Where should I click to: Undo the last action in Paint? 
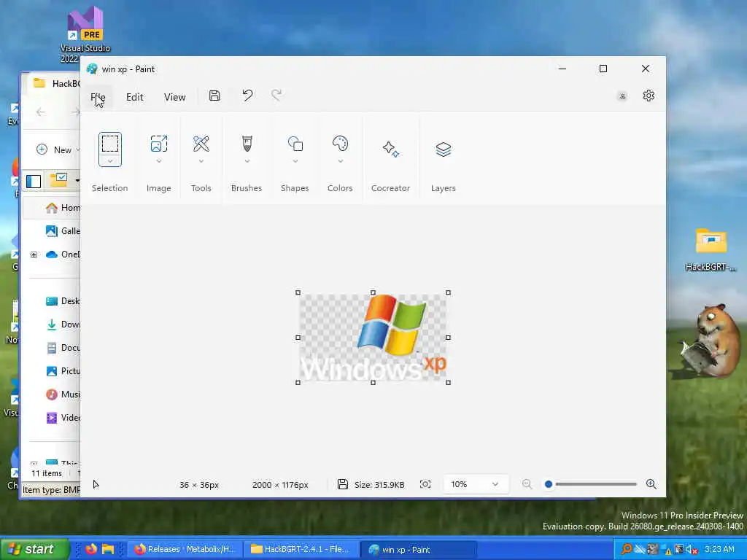coord(247,96)
